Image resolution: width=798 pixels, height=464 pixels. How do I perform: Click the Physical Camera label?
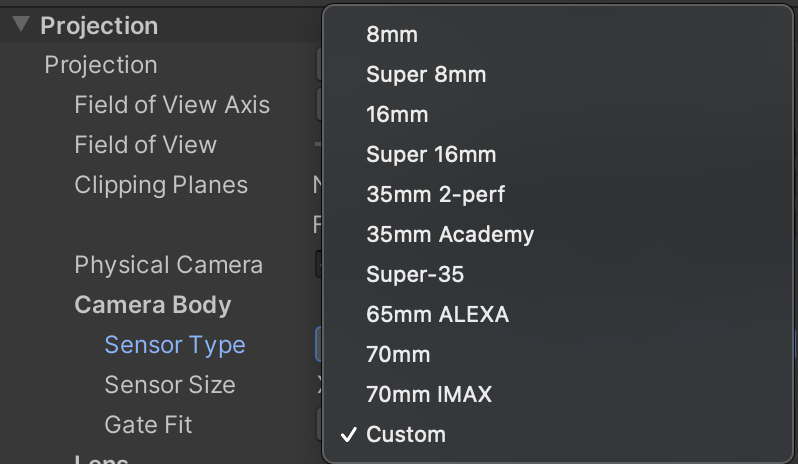click(x=168, y=265)
